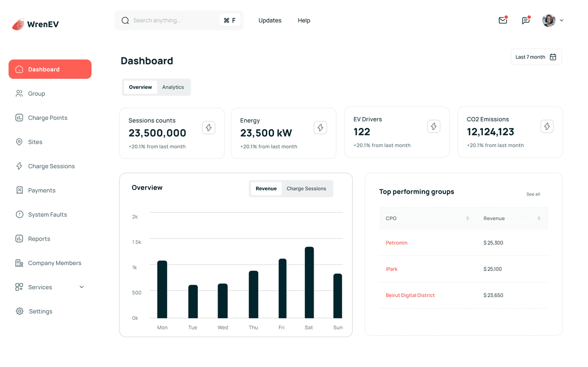Click the Sat bar in chart
Image resolution: width=588 pixels, height=367 pixels.
pos(309,282)
